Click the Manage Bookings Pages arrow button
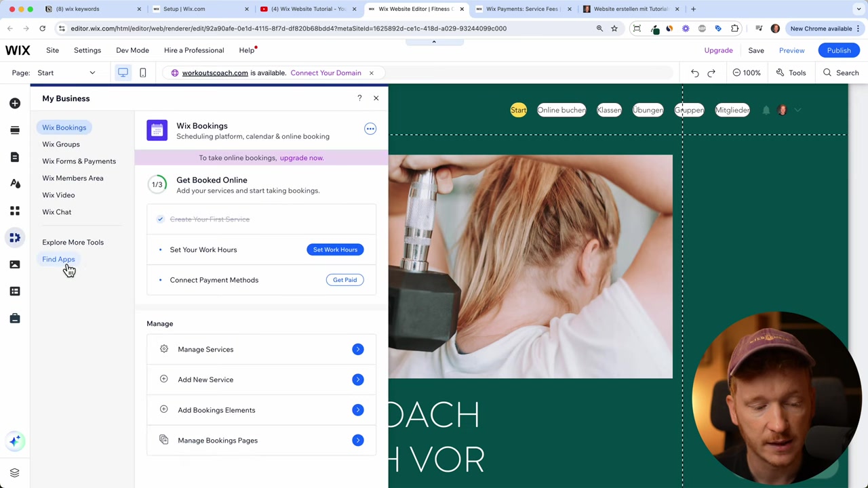 click(x=358, y=441)
